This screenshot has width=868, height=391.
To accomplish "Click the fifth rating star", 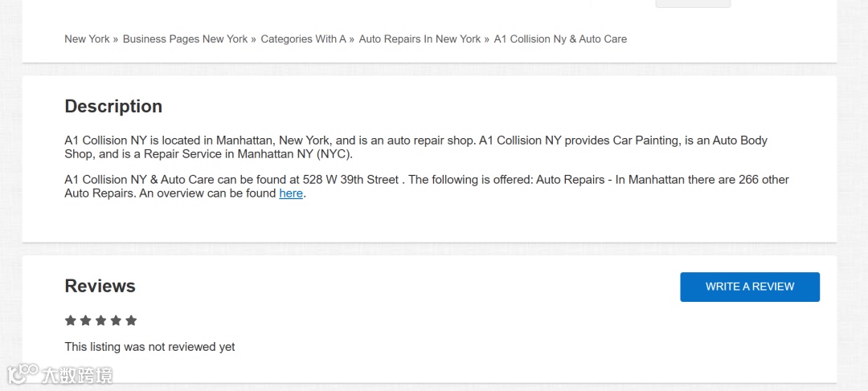I will coord(131,320).
